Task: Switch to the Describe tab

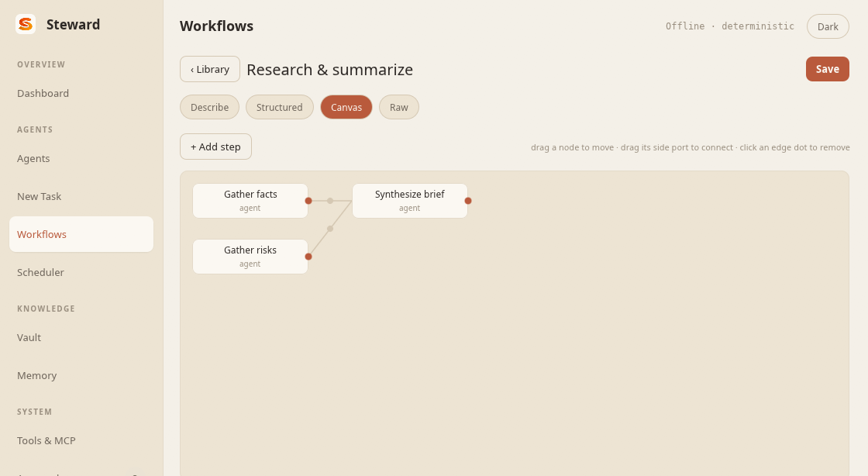Action: pos(209,108)
